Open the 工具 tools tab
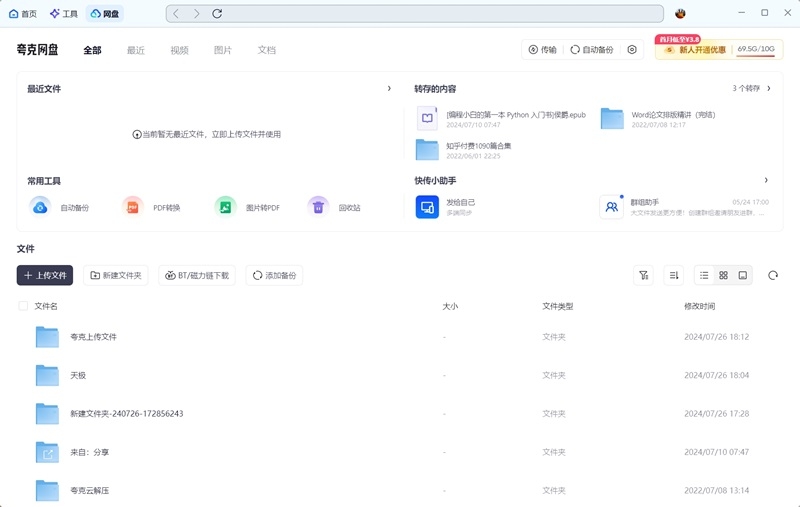 click(x=64, y=14)
